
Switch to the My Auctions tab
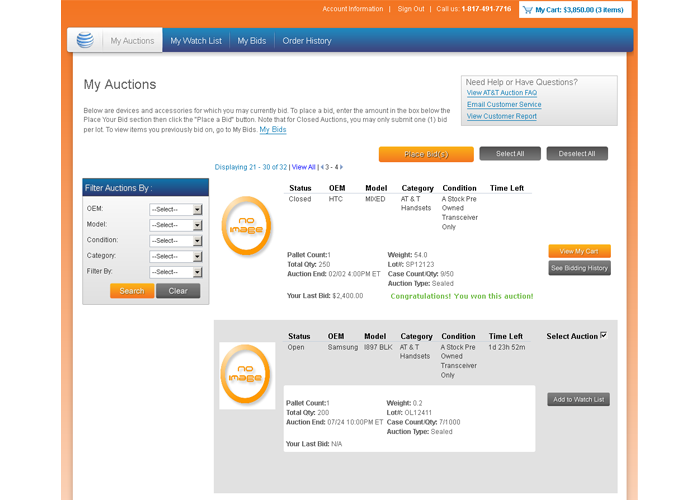(132, 41)
